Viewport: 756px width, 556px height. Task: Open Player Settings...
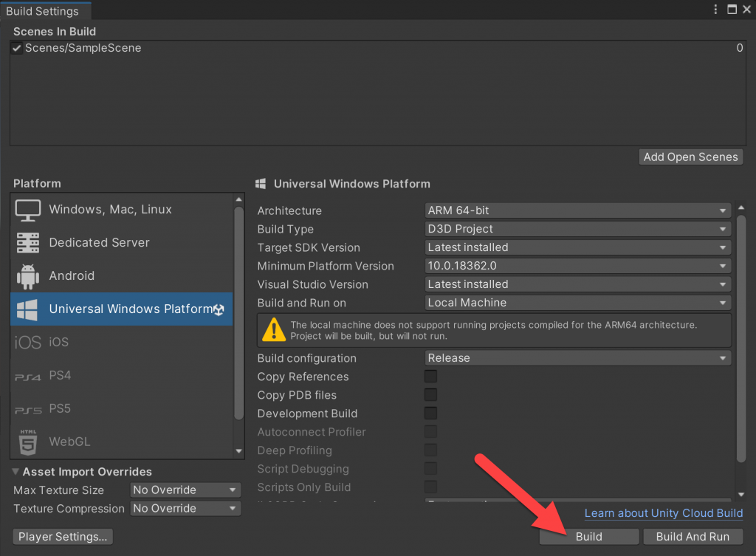[63, 537]
